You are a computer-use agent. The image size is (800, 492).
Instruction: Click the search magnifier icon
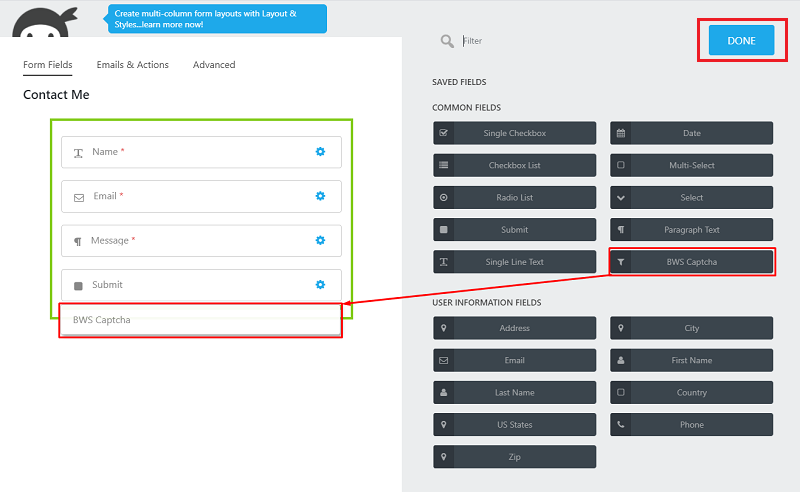[447, 41]
